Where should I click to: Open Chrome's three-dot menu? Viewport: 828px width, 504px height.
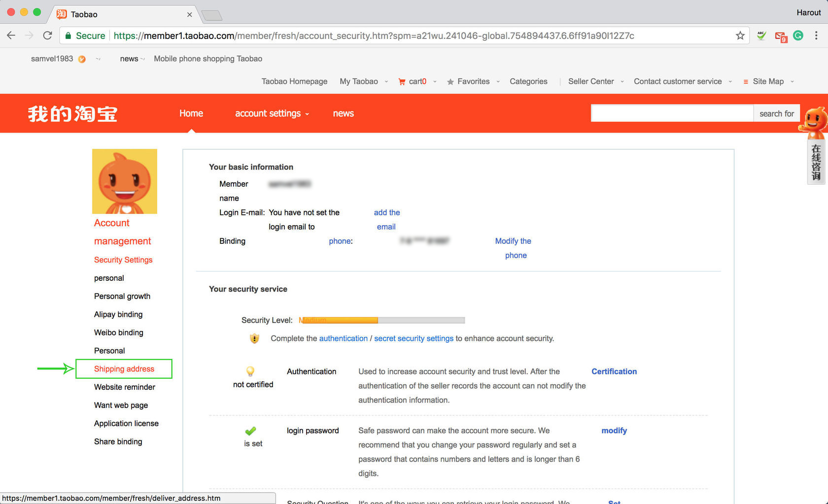pyautogui.click(x=817, y=35)
